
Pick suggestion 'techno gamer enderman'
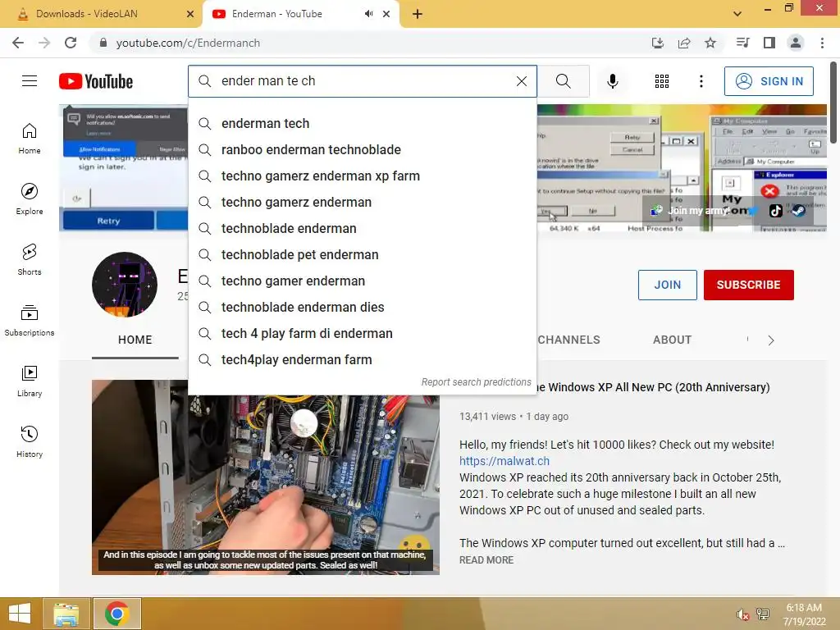(x=362, y=281)
